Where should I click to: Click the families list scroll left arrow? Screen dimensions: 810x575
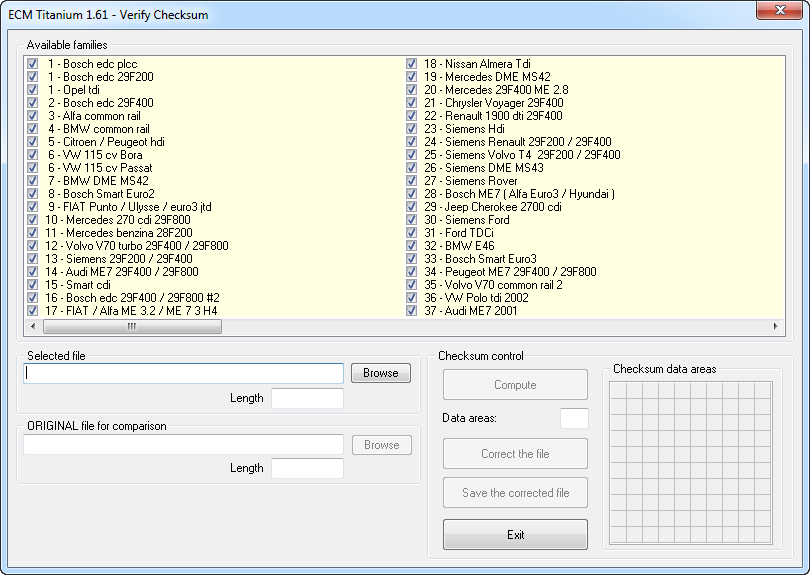point(33,326)
